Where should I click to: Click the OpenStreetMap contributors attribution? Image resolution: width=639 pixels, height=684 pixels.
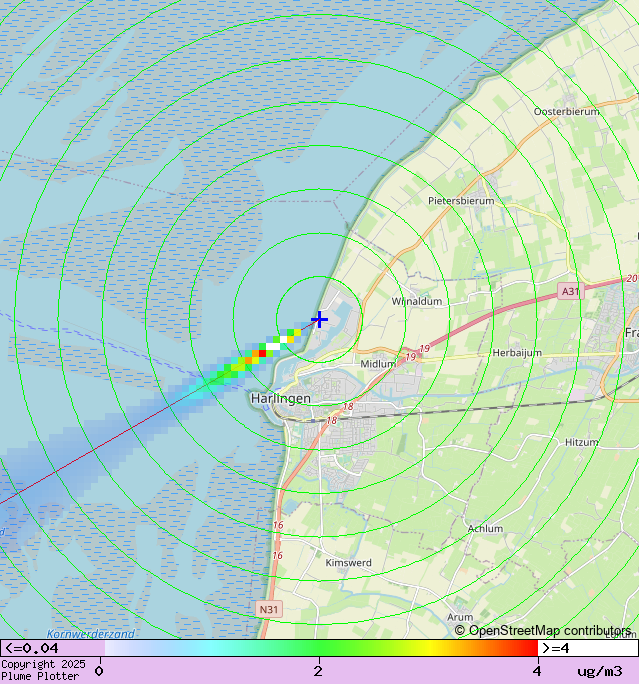coord(543,631)
